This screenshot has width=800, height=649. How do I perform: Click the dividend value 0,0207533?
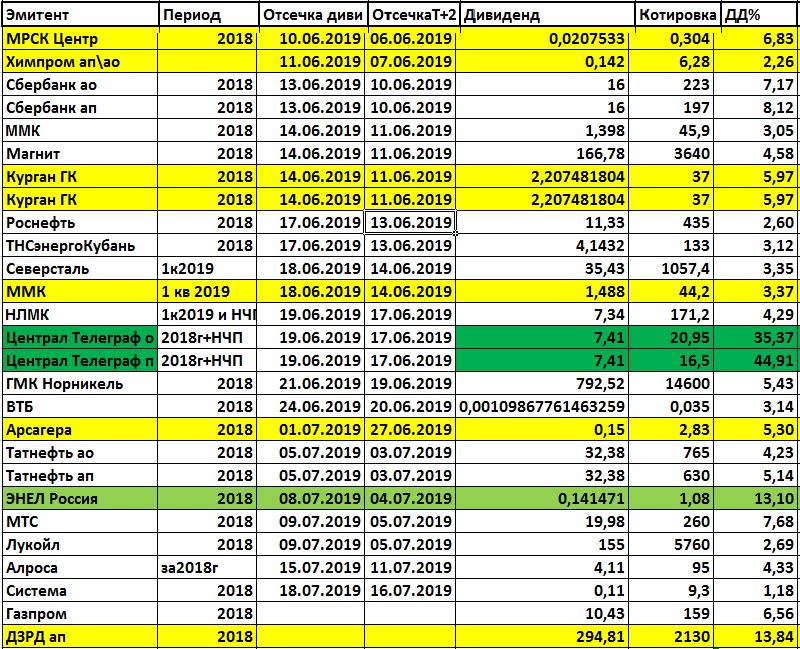pos(542,39)
